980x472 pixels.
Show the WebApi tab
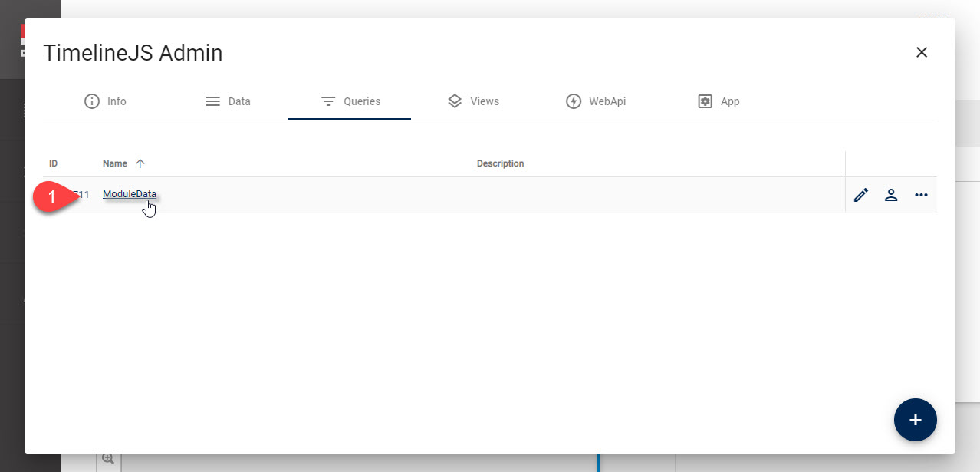point(595,101)
